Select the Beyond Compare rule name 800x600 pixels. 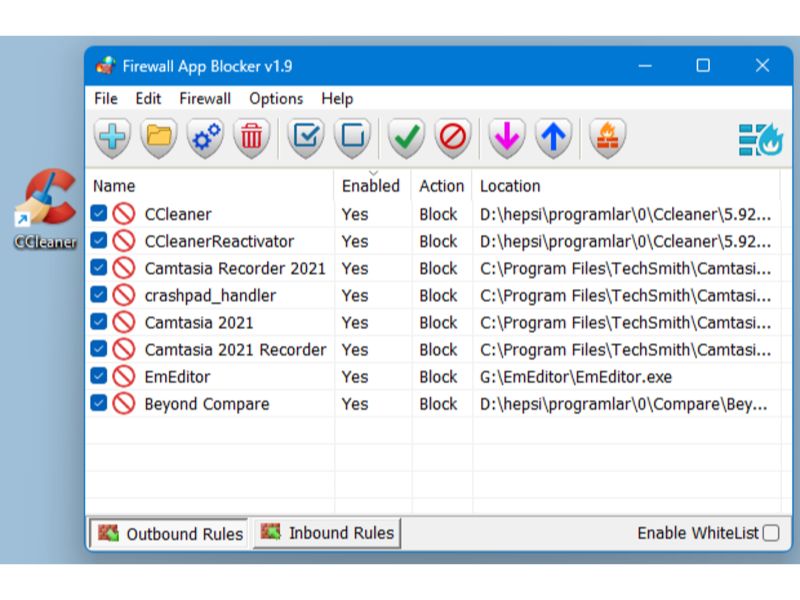tap(207, 404)
